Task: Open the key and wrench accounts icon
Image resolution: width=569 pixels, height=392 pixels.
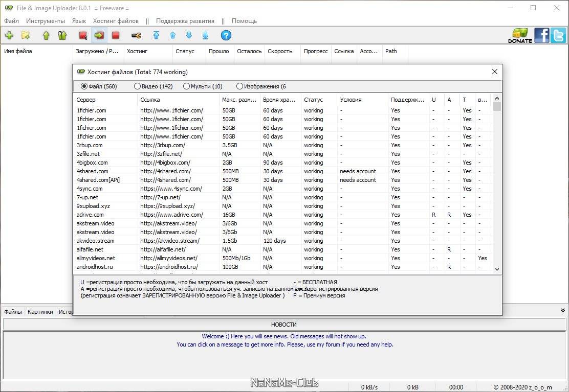Action: 136,35
